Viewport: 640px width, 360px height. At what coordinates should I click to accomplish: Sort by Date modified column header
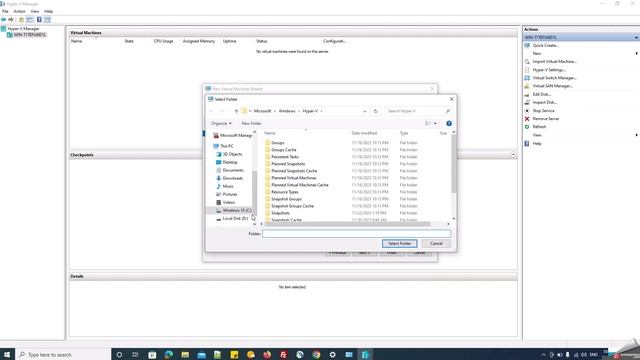tap(364, 133)
